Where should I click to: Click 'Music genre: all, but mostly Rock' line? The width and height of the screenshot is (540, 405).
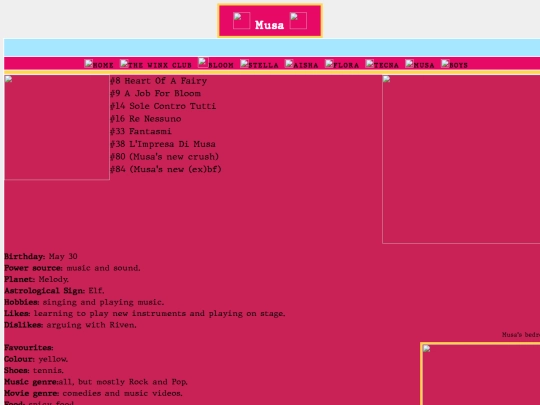point(96,382)
